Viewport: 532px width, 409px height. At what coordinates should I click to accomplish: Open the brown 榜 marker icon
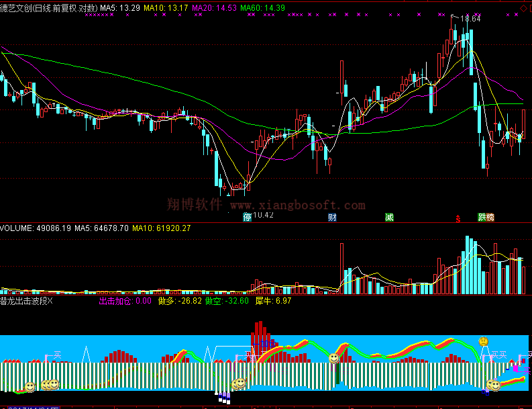pyautogui.click(x=490, y=217)
